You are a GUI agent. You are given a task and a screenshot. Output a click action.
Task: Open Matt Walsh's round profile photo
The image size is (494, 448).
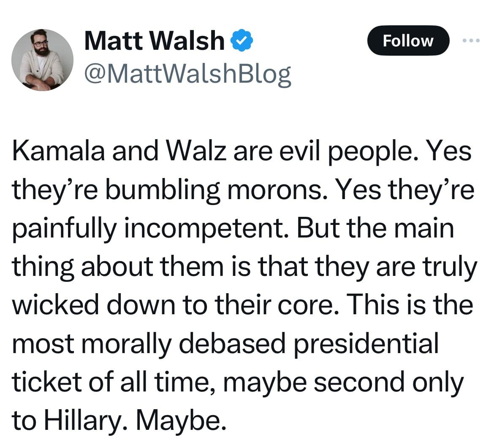pyautogui.click(x=42, y=60)
